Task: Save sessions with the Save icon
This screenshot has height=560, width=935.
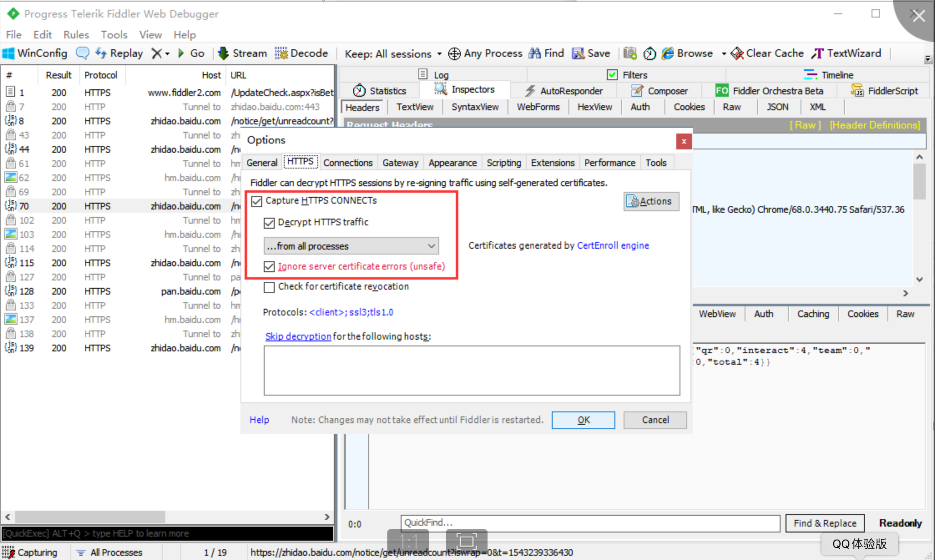Action: (x=591, y=53)
